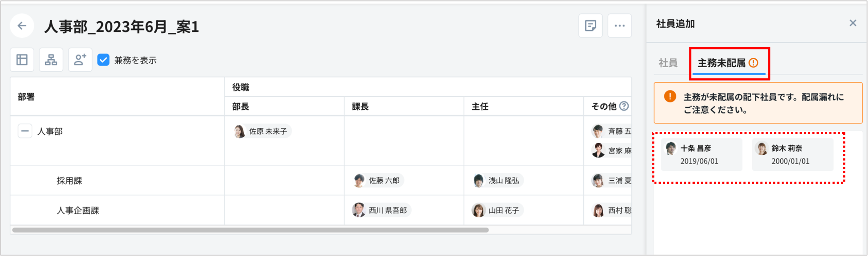The height and width of the screenshot is (256, 868).
Task: Click 山田 花子 in the 主任 column
Action: (498, 211)
